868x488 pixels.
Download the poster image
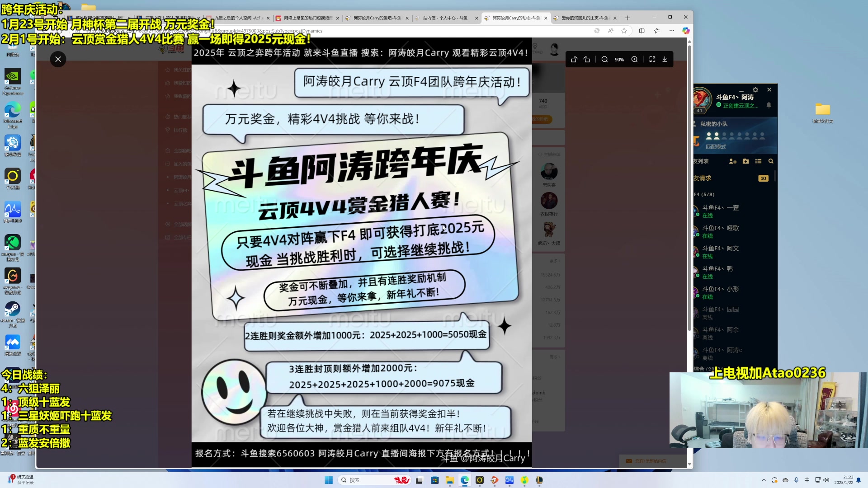coord(665,59)
